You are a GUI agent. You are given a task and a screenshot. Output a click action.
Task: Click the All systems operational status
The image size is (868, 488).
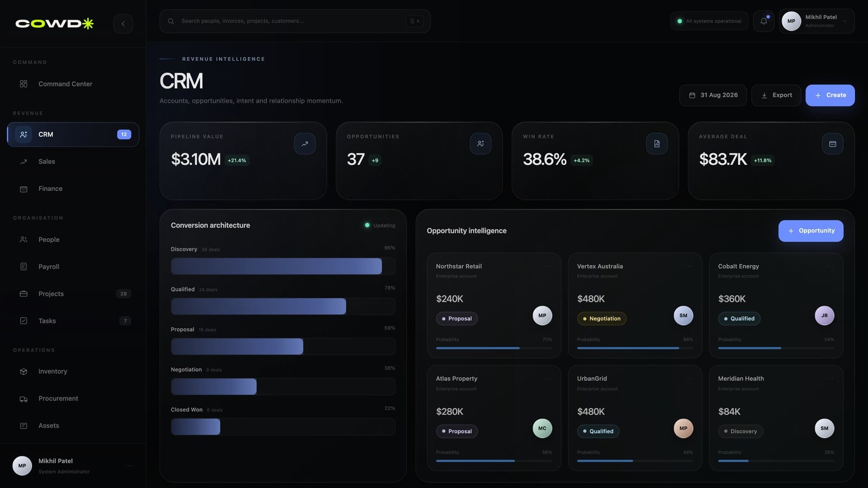(x=710, y=21)
